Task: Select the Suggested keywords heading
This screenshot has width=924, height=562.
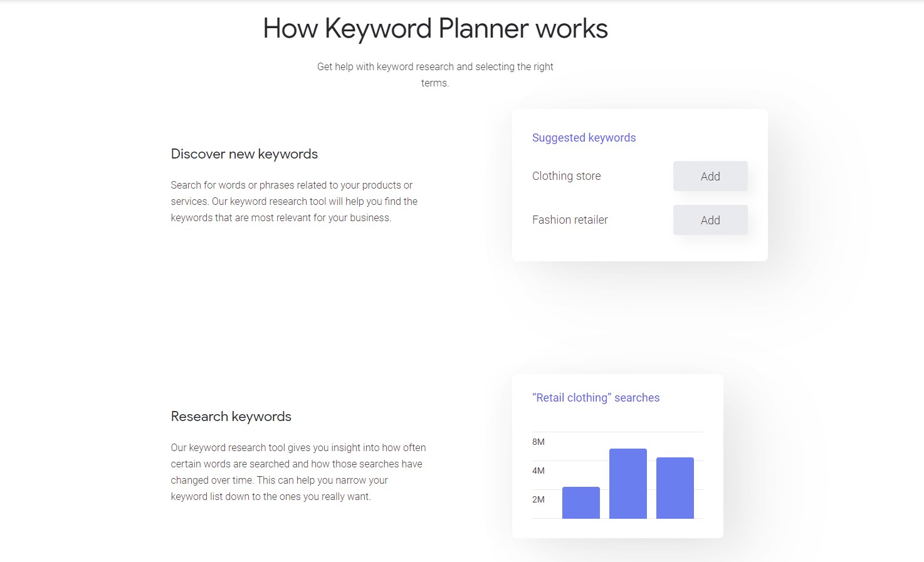Action: (584, 137)
